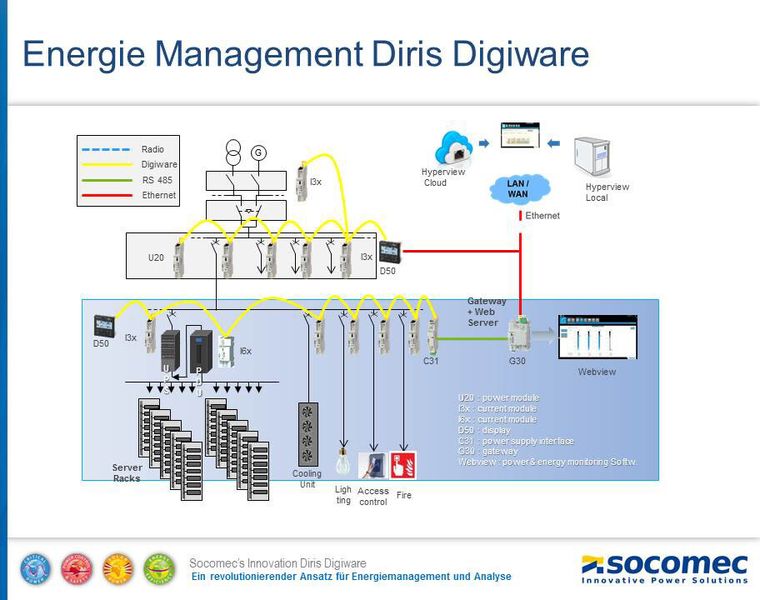The width and height of the screenshot is (760, 600).
Task: Click the green energy efficiency badge in footer
Action: pos(159,568)
